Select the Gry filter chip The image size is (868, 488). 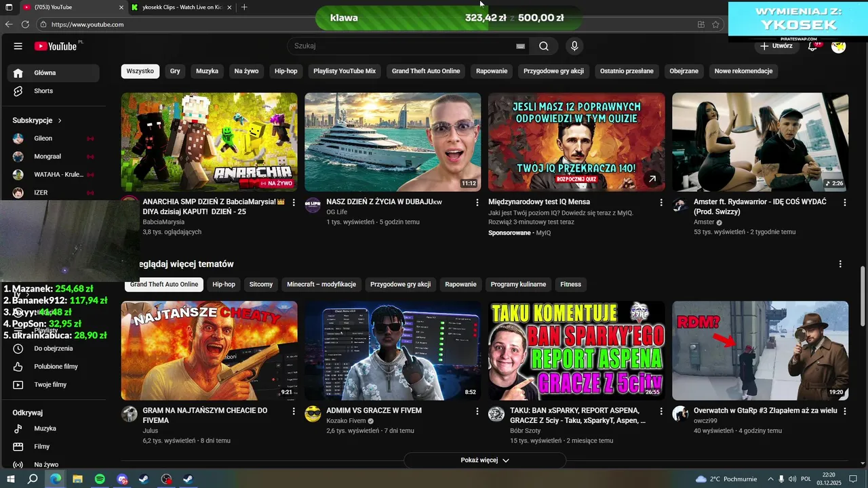point(175,71)
